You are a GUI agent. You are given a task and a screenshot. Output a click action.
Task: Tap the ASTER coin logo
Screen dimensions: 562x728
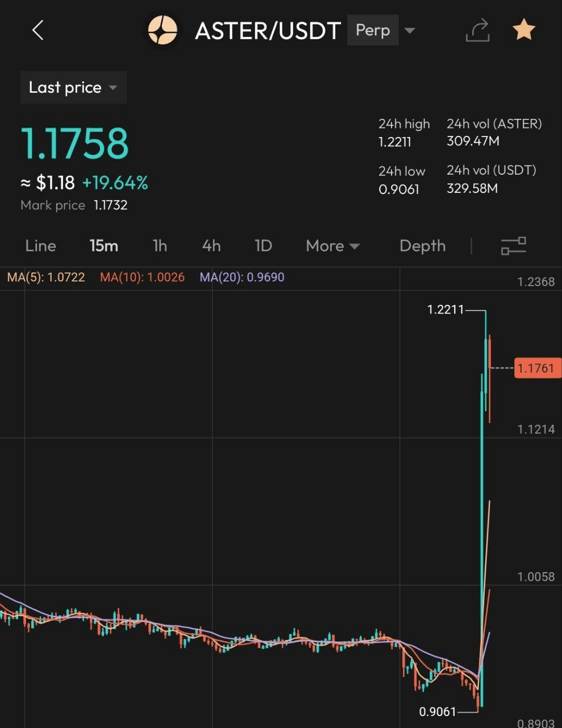click(163, 31)
